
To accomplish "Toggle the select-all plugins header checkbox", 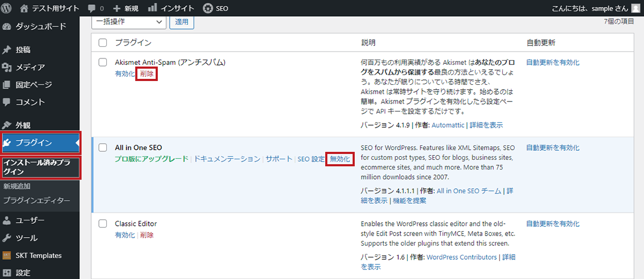I will coord(103,42).
